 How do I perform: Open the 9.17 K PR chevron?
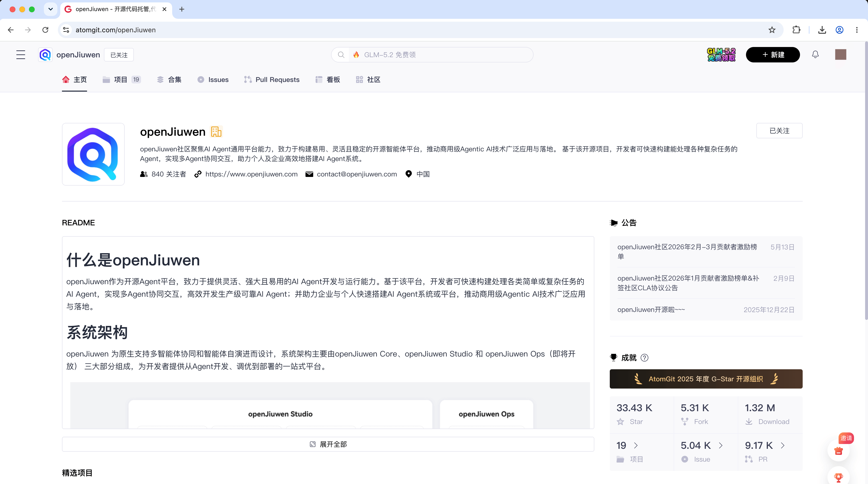(x=783, y=446)
